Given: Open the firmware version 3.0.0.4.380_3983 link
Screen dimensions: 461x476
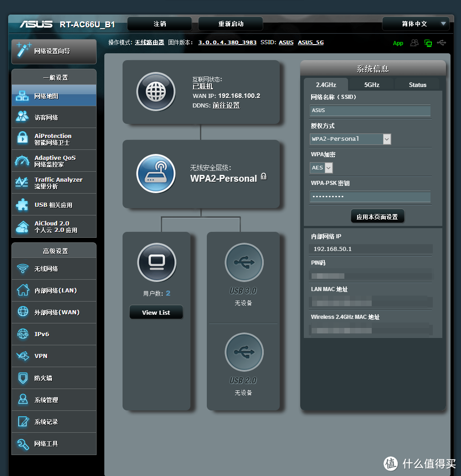Looking at the screenshot, I should tap(227, 42).
